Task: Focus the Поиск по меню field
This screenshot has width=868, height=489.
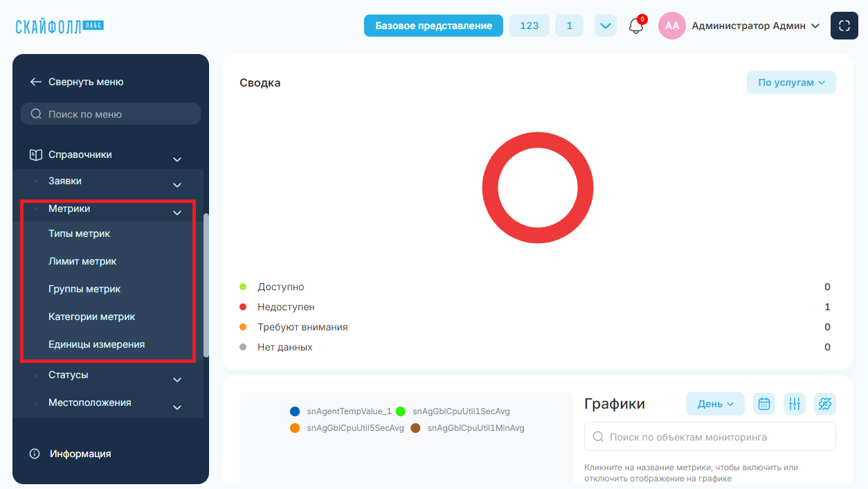Action: tap(111, 114)
